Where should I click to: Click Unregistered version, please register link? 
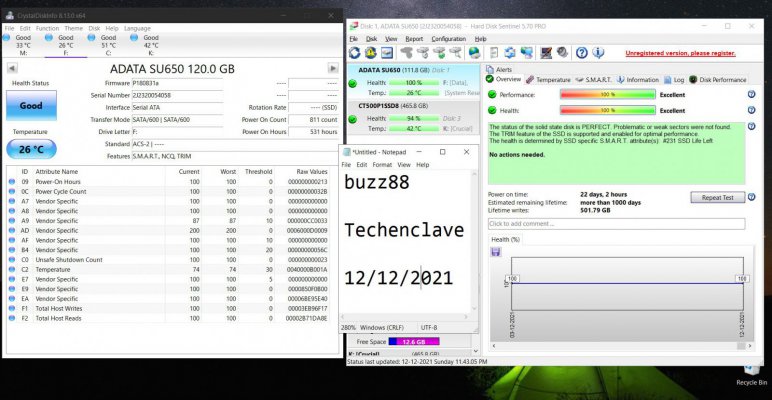coord(680,53)
